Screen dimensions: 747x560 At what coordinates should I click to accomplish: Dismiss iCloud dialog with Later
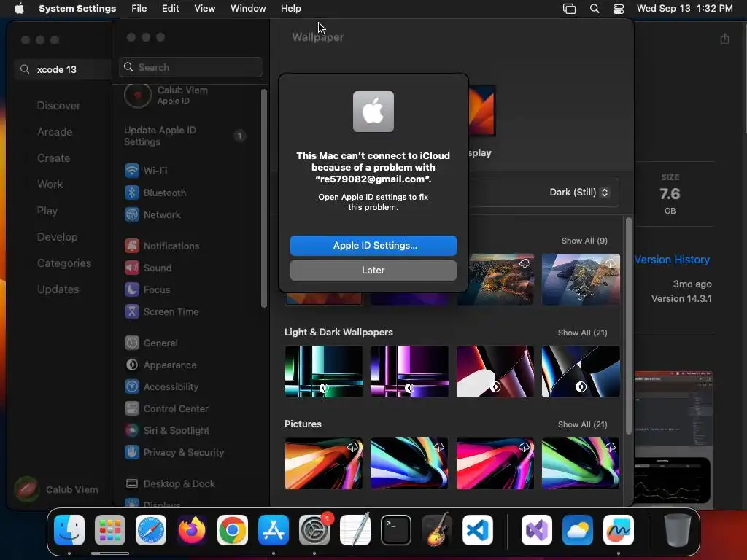[x=373, y=270]
